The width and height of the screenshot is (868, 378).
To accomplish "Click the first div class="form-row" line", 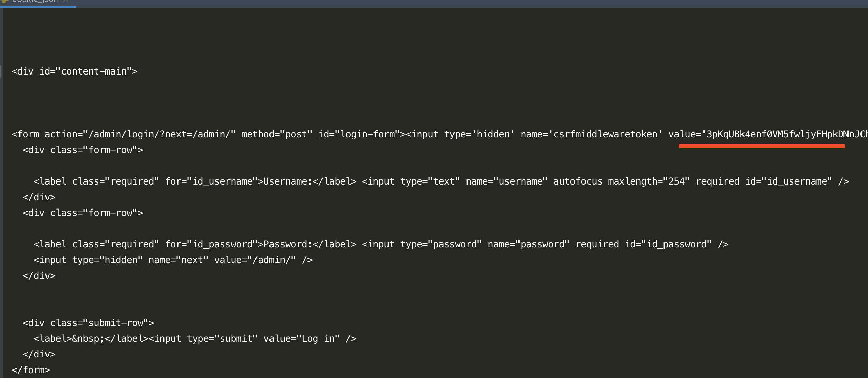I will [83, 150].
